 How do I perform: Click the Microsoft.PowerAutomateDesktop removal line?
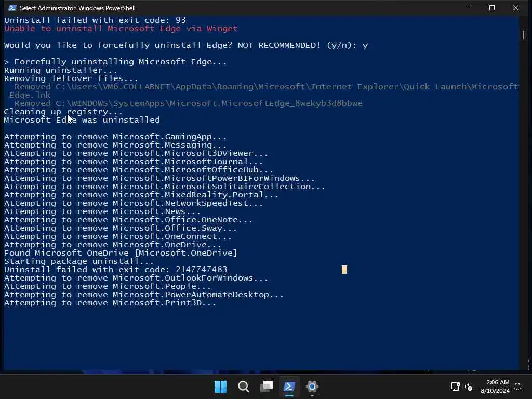point(144,295)
